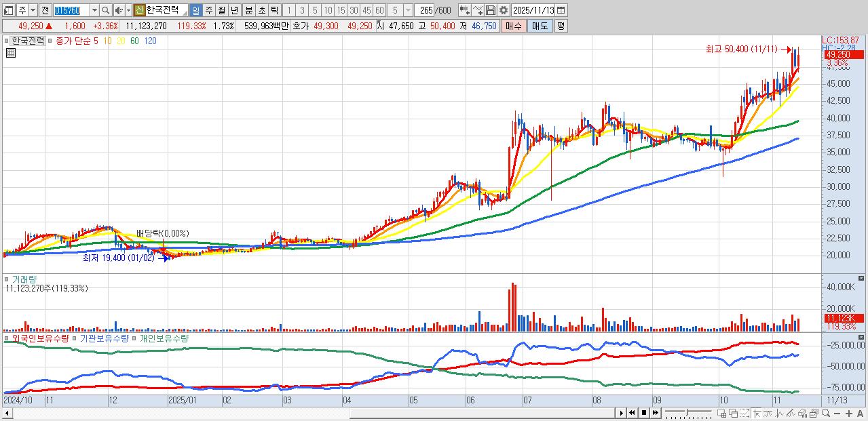Open chart settings gear icon
Viewport: 868px width, 421px height.
point(504,10)
